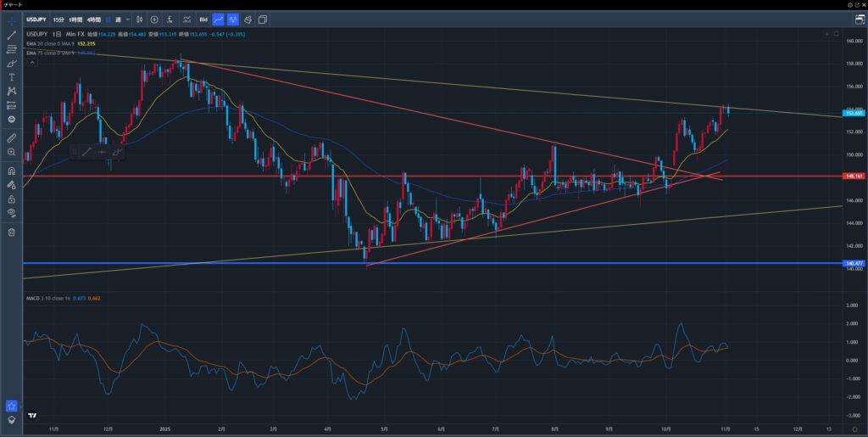Open the chart pattern tool
This screenshot has height=437, width=868.
click(12, 91)
